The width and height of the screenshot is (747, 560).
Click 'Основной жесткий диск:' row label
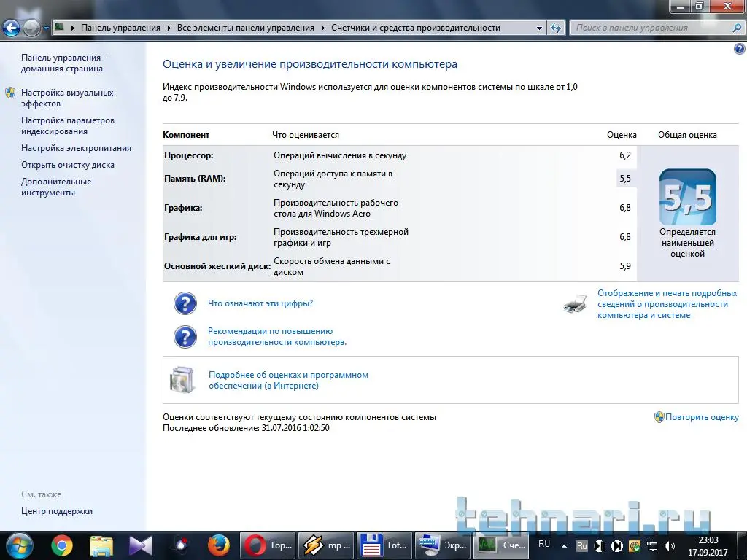pyautogui.click(x=217, y=265)
